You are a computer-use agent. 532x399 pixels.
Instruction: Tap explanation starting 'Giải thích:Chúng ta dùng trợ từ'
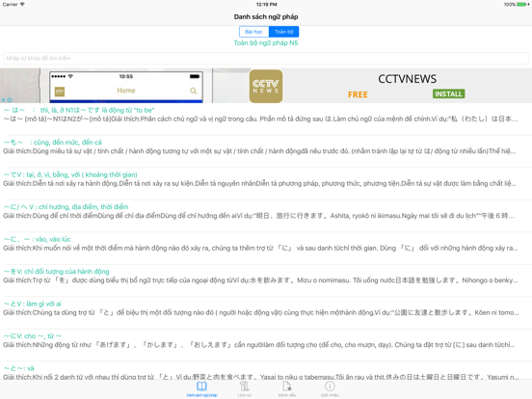(x=260, y=312)
